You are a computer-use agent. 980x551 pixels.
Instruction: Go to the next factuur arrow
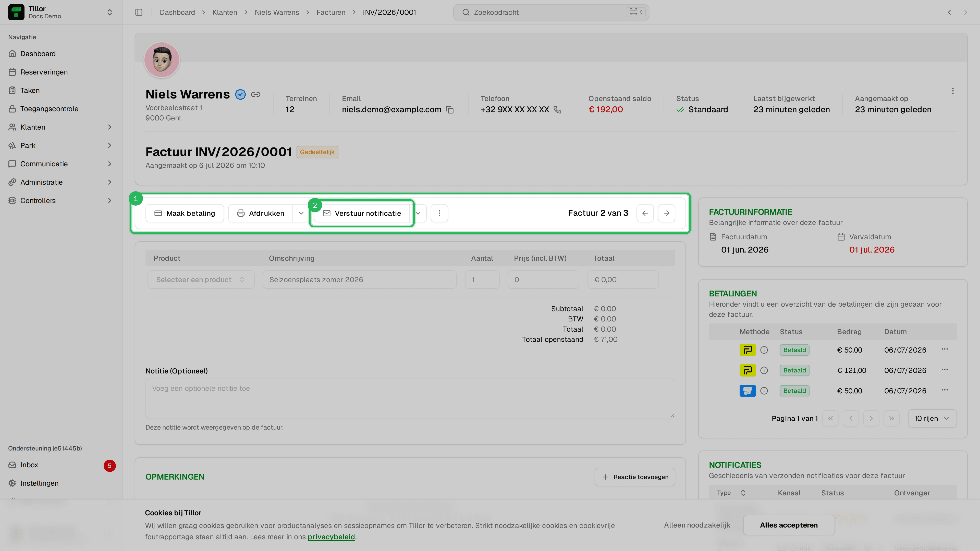[667, 213]
